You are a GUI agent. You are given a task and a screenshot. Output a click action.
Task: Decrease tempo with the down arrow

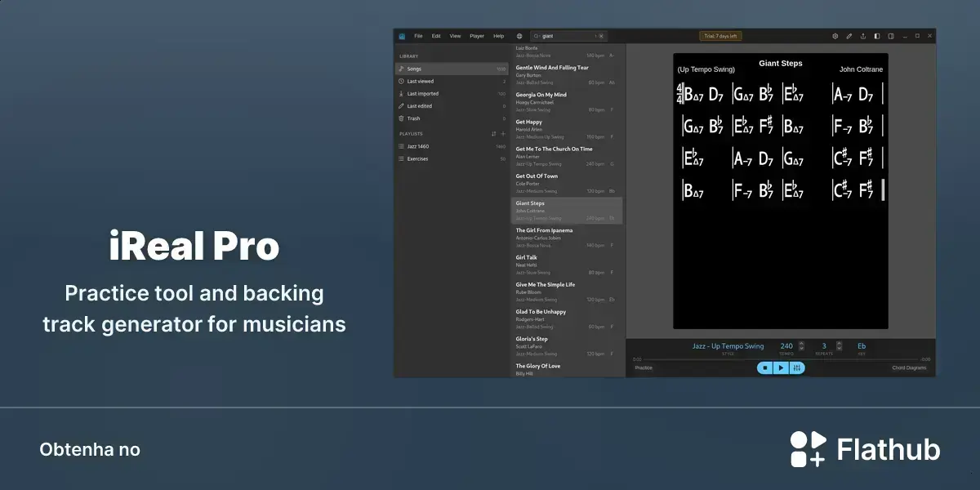coord(801,350)
